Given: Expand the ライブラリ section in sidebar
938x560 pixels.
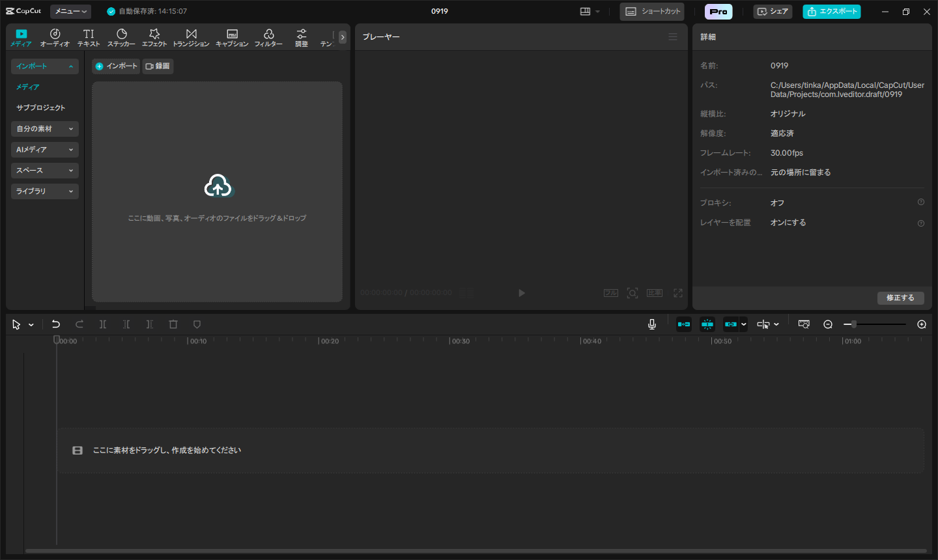Looking at the screenshot, I should click(x=44, y=191).
